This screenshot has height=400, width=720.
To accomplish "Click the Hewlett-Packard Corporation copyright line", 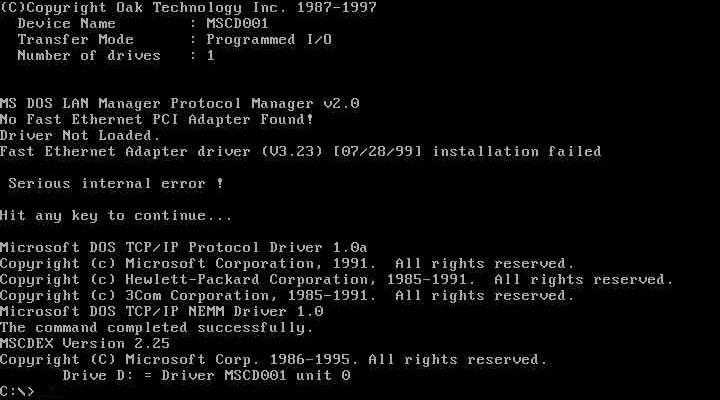I will click(x=336, y=279).
